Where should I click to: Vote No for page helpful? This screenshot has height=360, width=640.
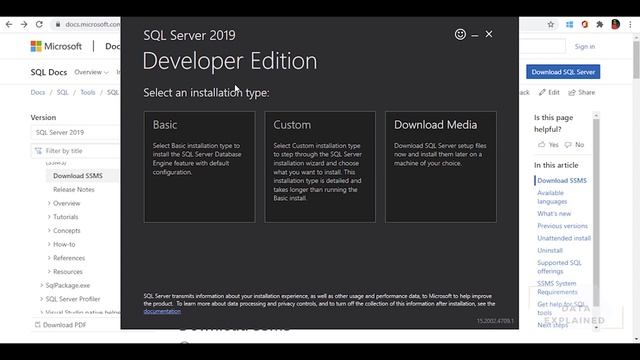[x=574, y=144]
